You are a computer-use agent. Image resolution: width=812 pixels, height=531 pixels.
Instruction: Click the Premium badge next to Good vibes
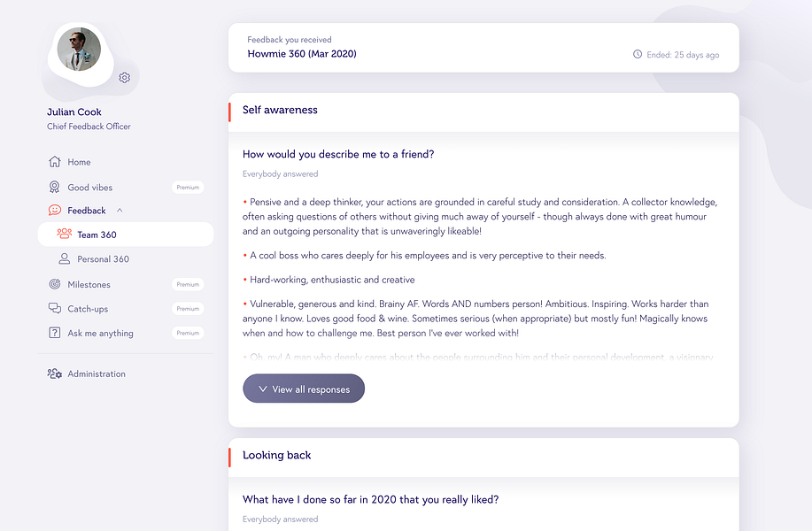[188, 188]
